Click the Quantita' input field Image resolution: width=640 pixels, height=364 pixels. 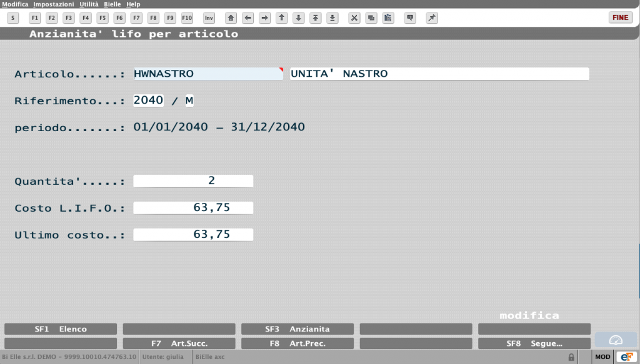click(193, 181)
